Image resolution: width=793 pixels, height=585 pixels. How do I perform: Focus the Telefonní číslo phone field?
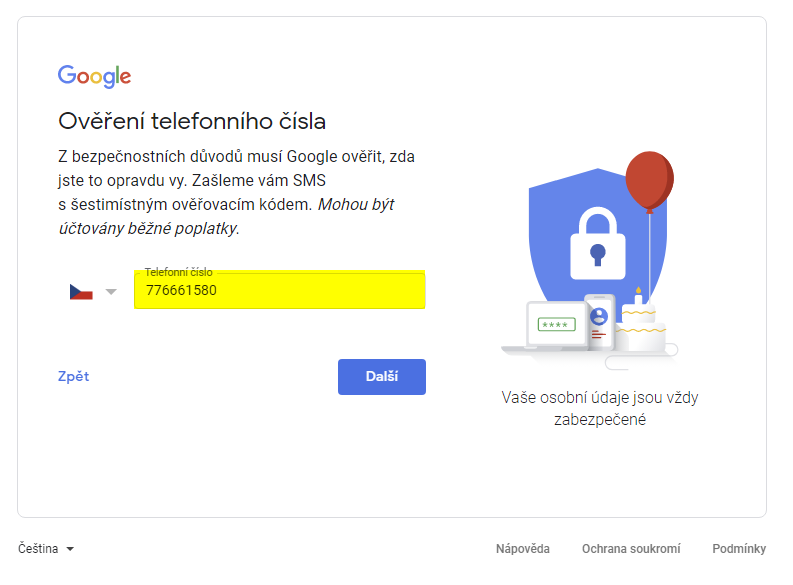pyautogui.click(x=280, y=290)
